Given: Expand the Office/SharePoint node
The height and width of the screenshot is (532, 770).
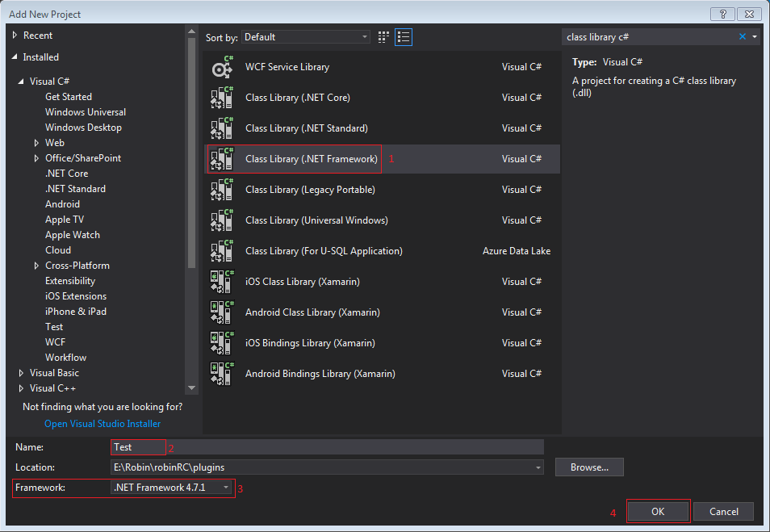Looking at the screenshot, I should [x=36, y=158].
